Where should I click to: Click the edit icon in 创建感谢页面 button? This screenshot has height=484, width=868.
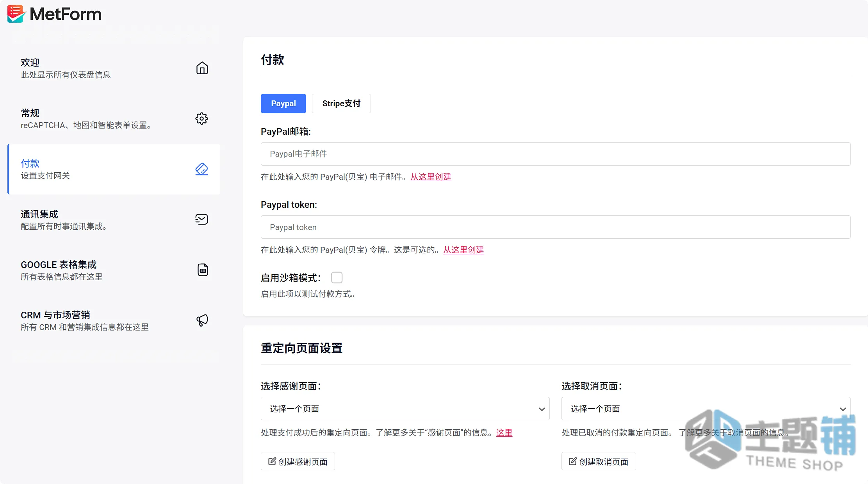point(272,461)
